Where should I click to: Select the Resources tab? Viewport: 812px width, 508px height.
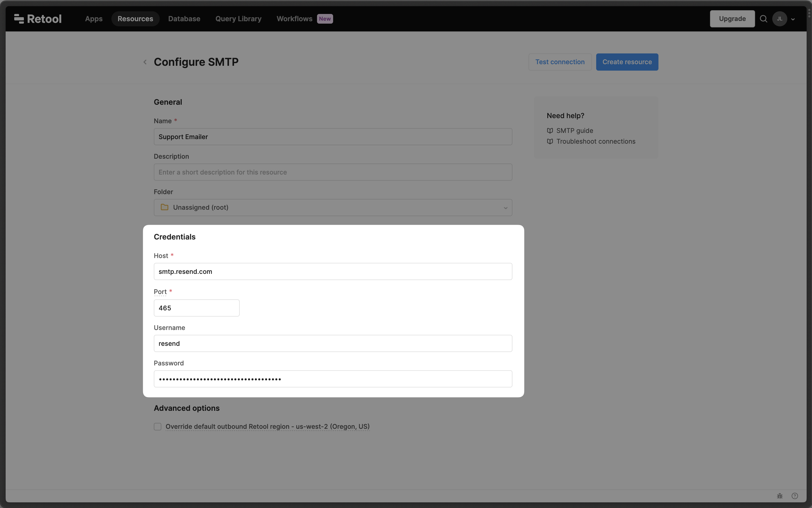(x=135, y=19)
